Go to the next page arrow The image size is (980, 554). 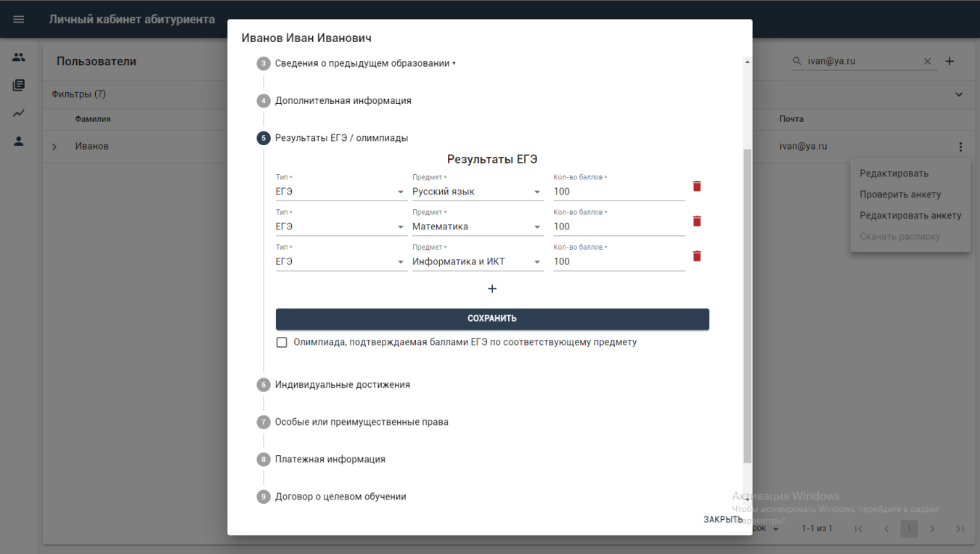coord(933,529)
